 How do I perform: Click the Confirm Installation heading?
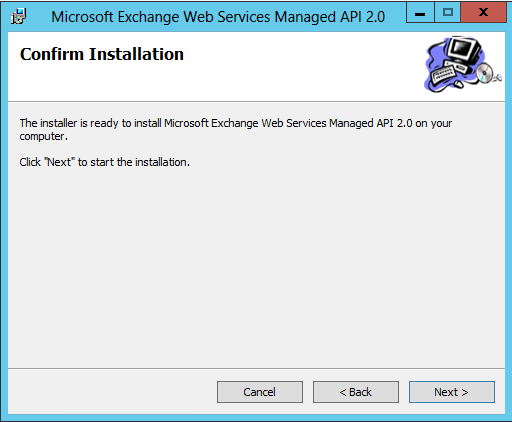[x=102, y=54]
